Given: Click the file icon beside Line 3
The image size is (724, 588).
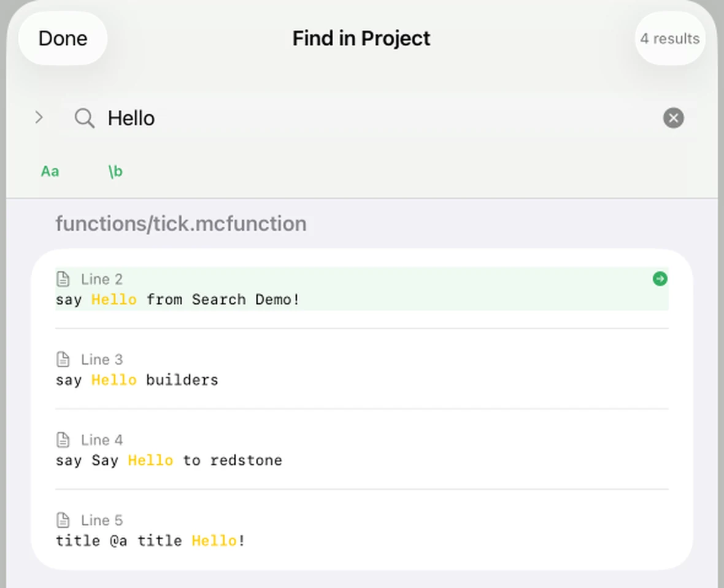Looking at the screenshot, I should pyautogui.click(x=63, y=359).
